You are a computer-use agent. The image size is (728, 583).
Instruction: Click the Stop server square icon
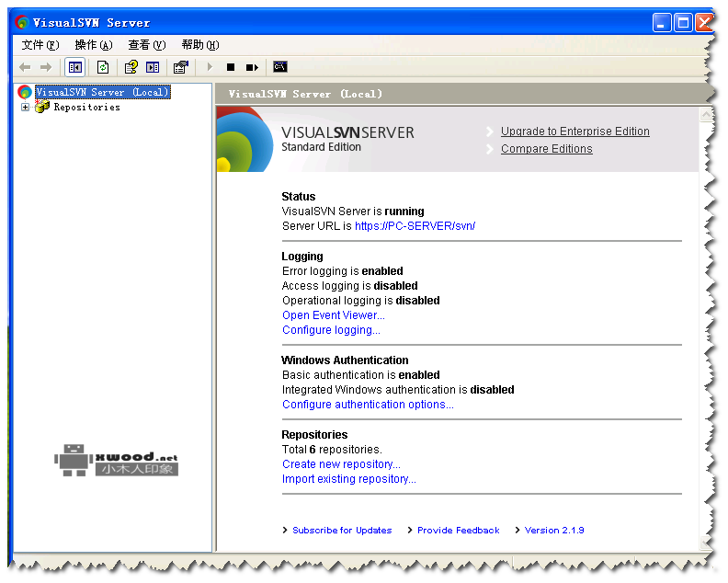click(231, 67)
